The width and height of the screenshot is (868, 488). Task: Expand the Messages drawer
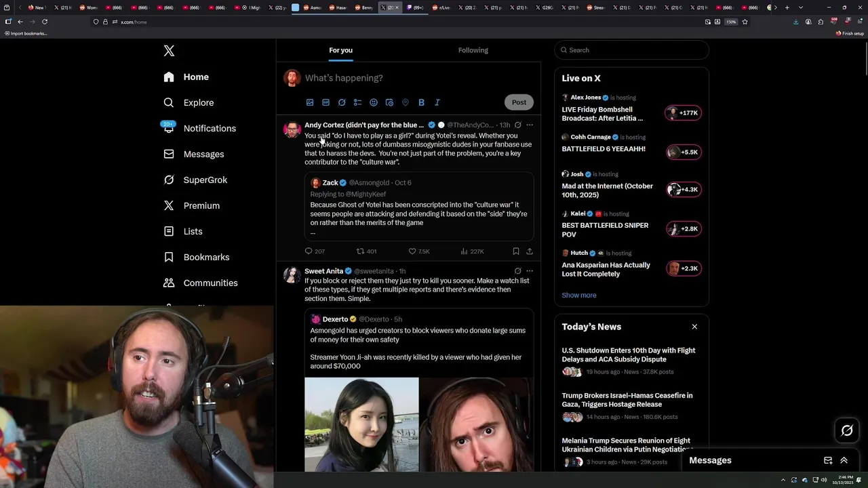844,460
